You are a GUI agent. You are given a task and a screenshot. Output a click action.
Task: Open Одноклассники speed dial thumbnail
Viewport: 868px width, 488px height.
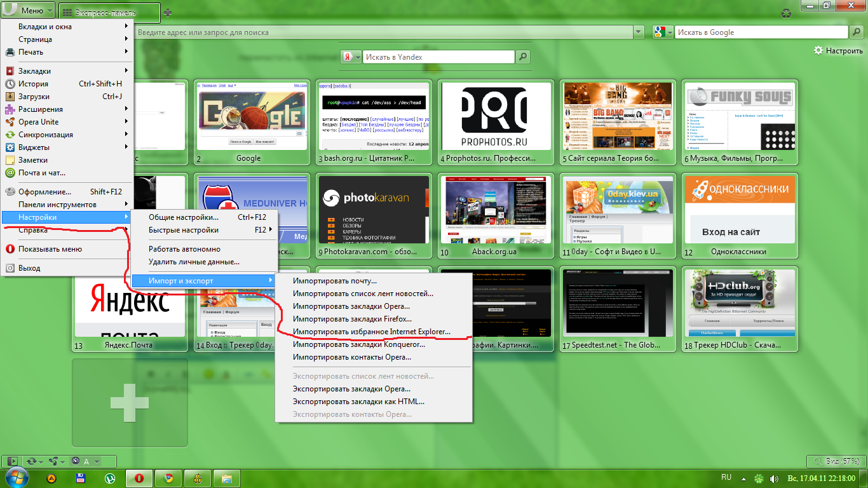740,215
